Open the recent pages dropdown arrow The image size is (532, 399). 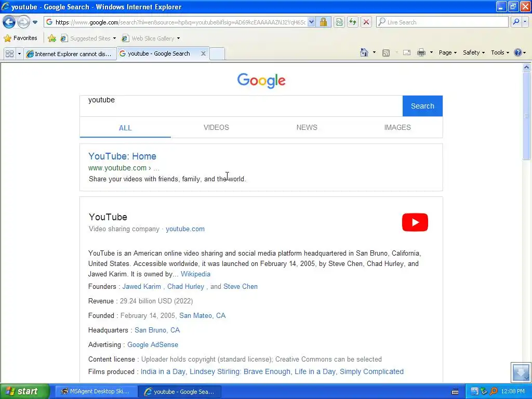[x=35, y=22]
